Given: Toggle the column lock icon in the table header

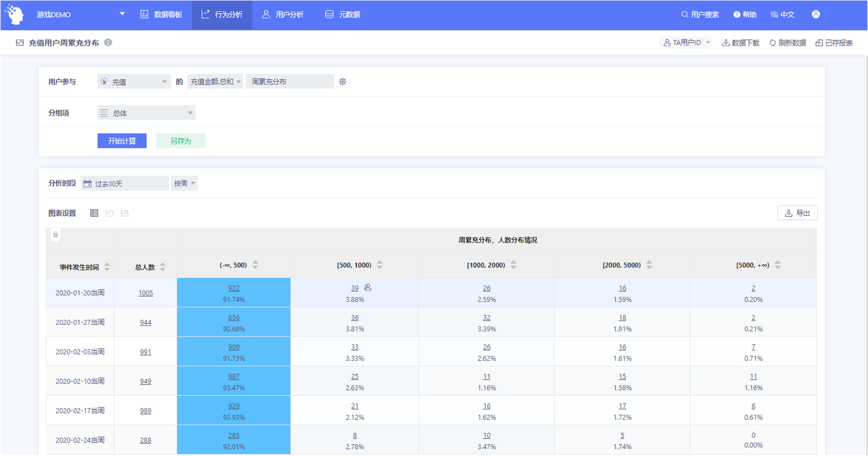Looking at the screenshot, I should click(55, 235).
